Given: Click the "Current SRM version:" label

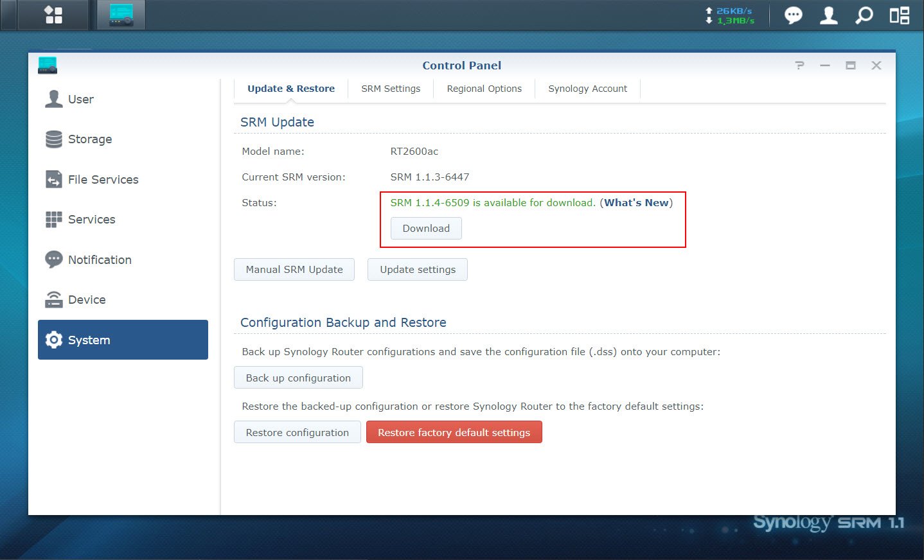Looking at the screenshot, I should coord(294,177).
